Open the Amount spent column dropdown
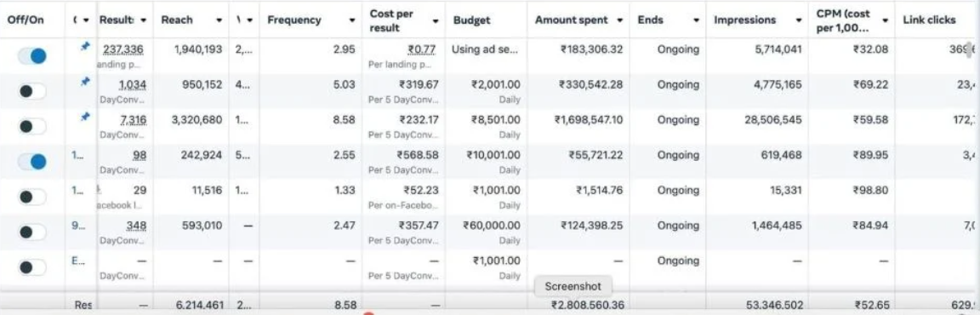Viewport: 980px width, 315px height. coord(619,20)
